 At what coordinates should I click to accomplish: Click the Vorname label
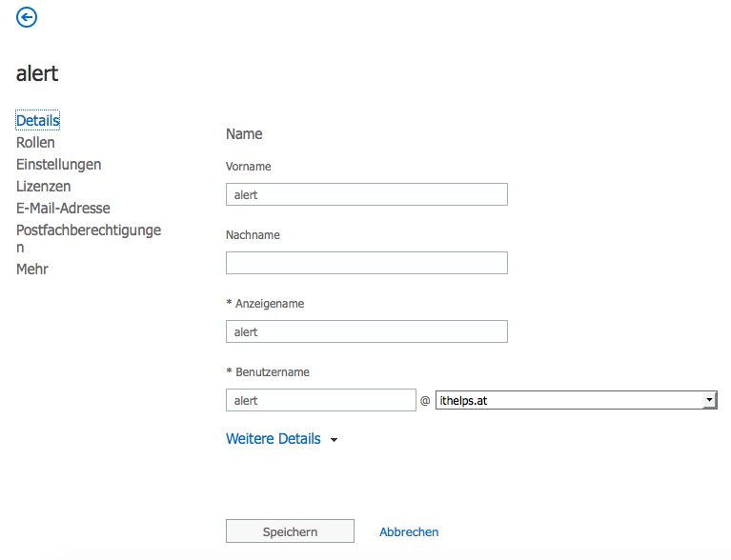pyautogui.click(x=249, y=167)
